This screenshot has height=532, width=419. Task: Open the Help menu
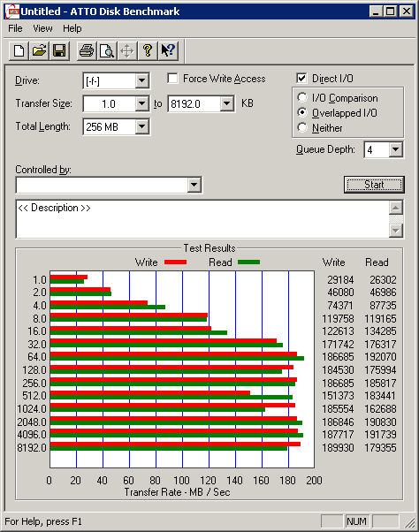click(x=72, y=28)
